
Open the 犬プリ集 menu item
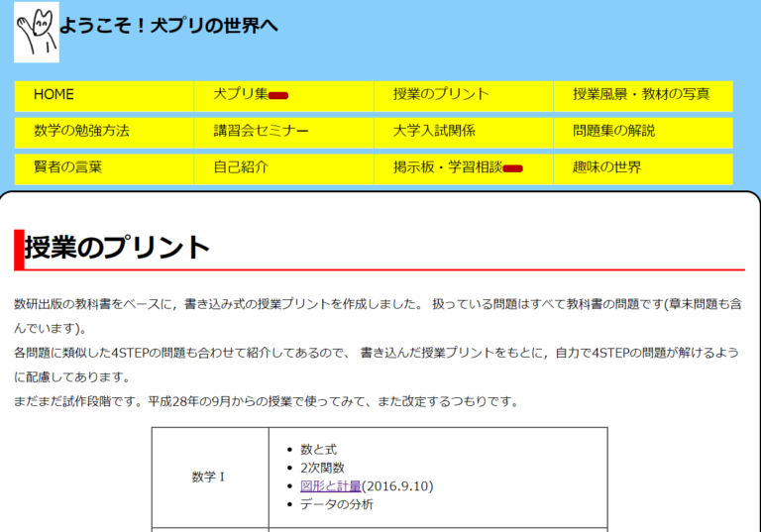284,96
